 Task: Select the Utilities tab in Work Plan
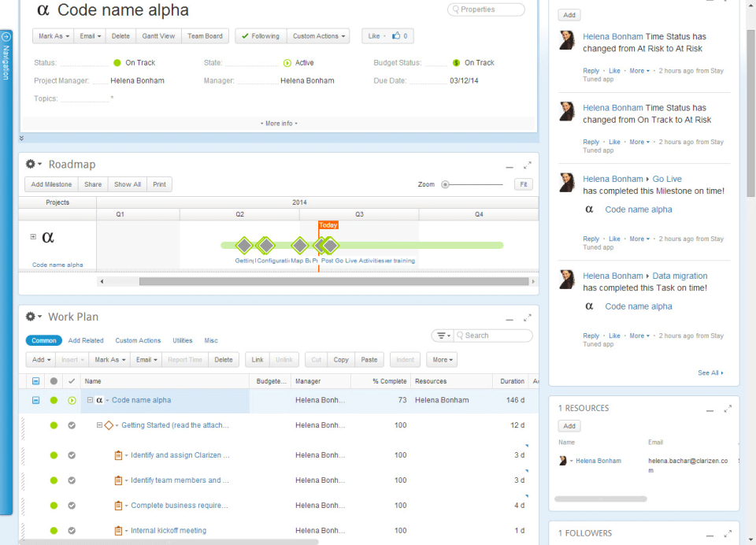[182, 340]
